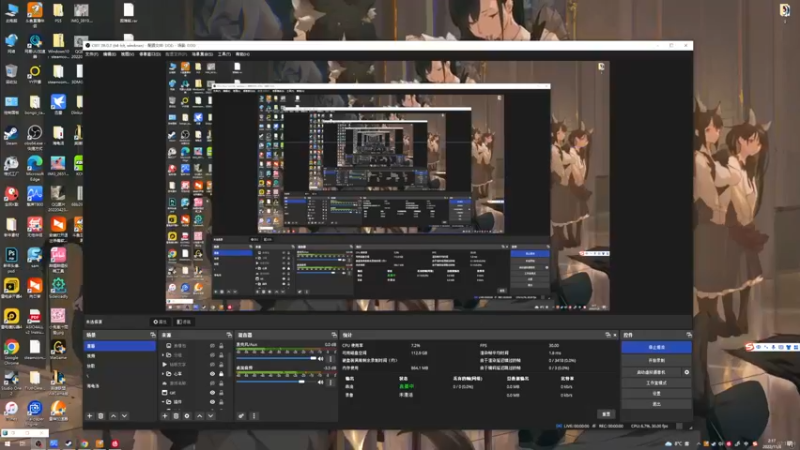Open the mixer footer three-dot menu
This screenshot has height=450, width=800.
tap(254, 416)
